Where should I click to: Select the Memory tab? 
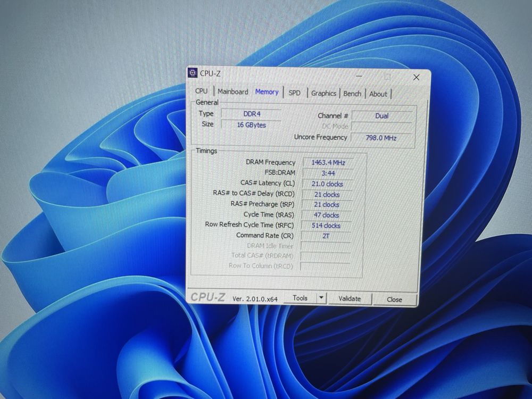[x=267, y=92]
